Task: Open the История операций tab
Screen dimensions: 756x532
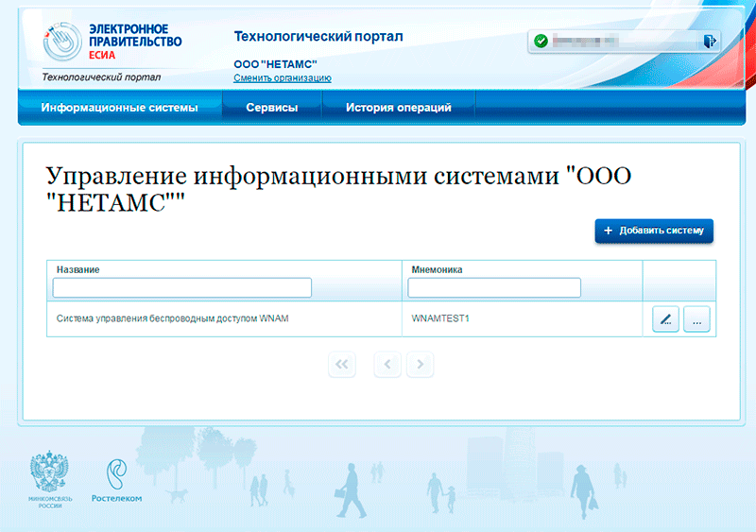Action: (x=398, y=108)
